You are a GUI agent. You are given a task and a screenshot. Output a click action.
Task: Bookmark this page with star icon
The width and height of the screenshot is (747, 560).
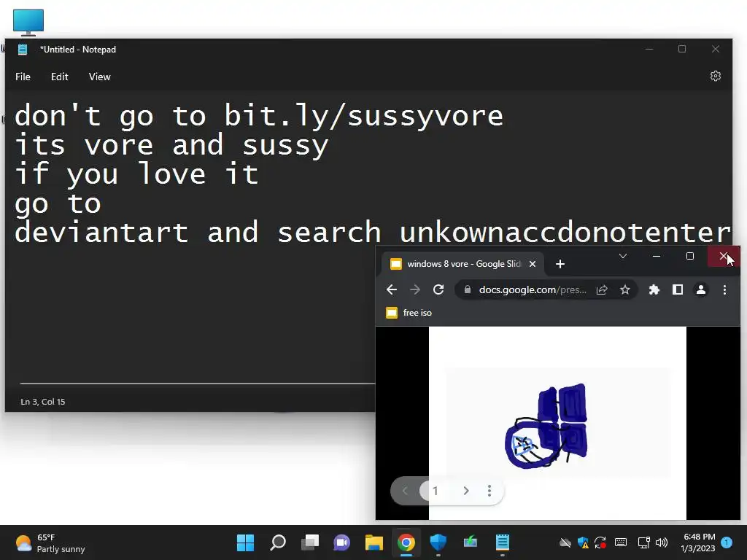[625, 289]
